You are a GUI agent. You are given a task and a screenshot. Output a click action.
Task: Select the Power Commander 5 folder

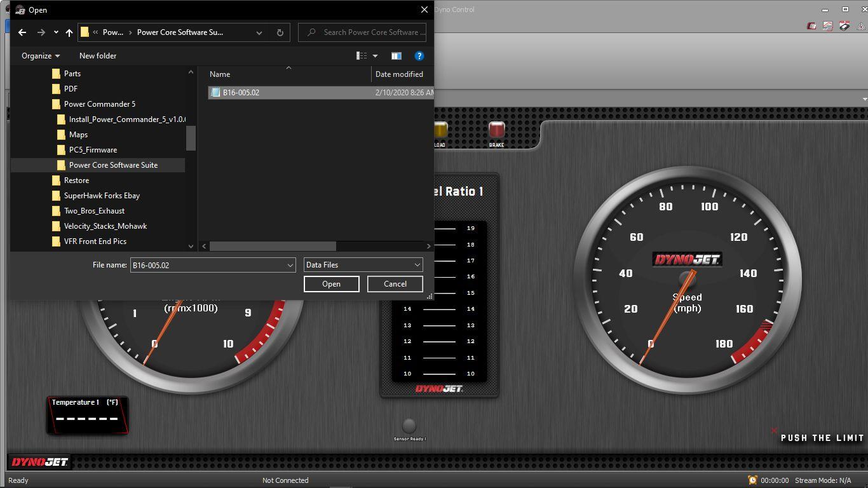click(x=100, y=104)
